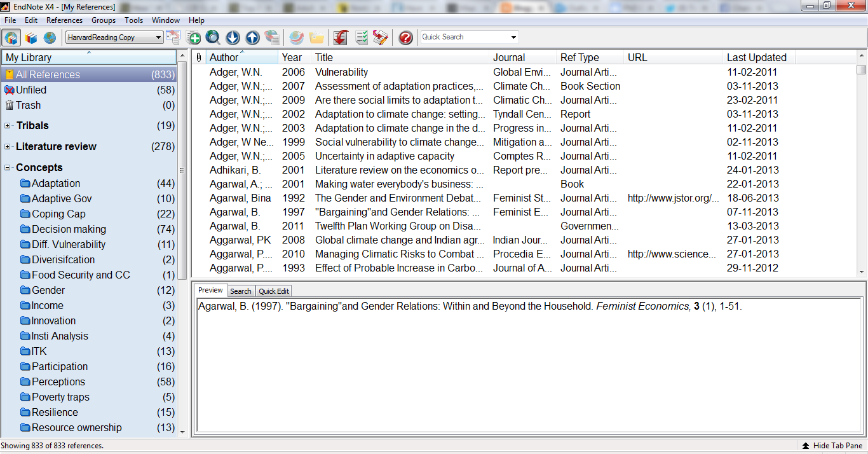The height and width of the screenshot is (454, 868).
Task: Sort references by Year column header
Action: (292, 57)
